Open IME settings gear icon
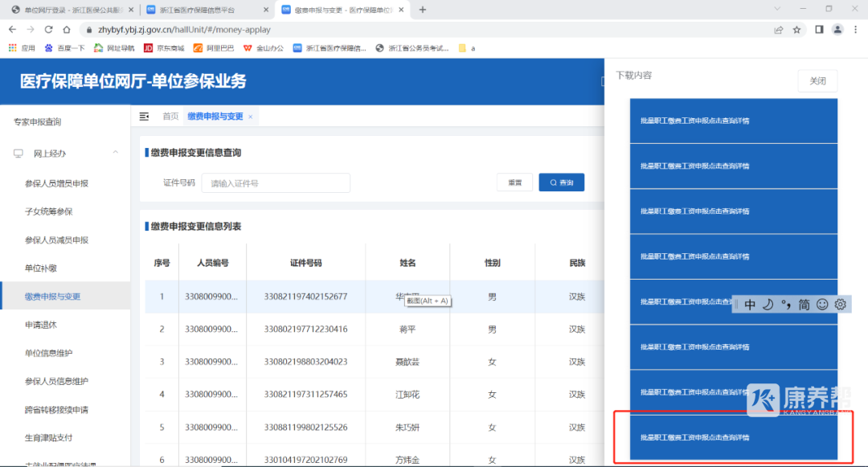The height and width of the screenshot is (467, 868). pyautogui.click(x=841, y=305)
